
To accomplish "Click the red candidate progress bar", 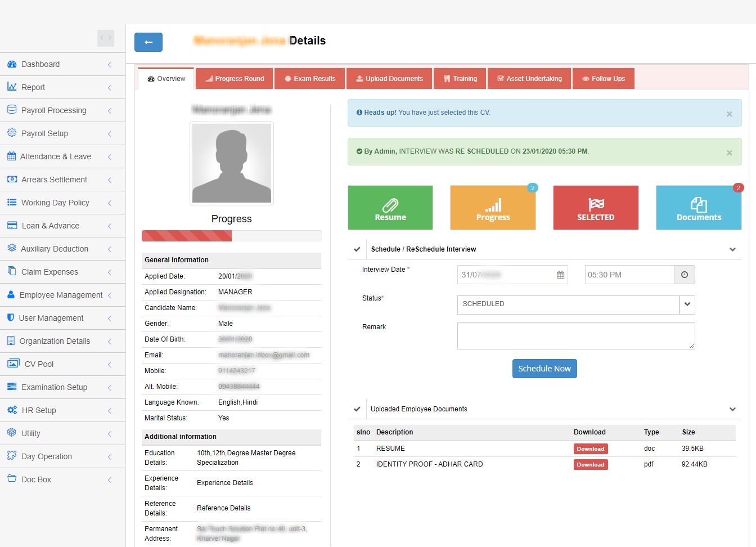I will [x=187, y=236].
